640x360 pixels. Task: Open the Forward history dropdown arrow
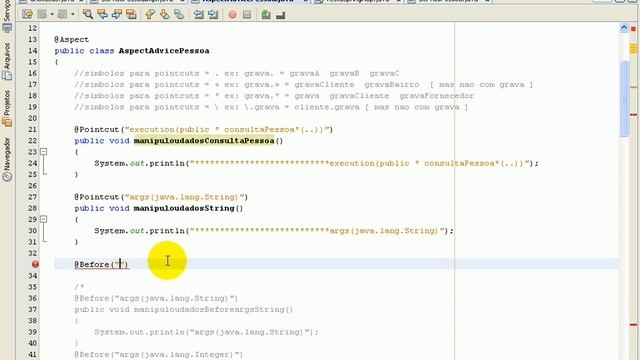[x=73, y=15]
